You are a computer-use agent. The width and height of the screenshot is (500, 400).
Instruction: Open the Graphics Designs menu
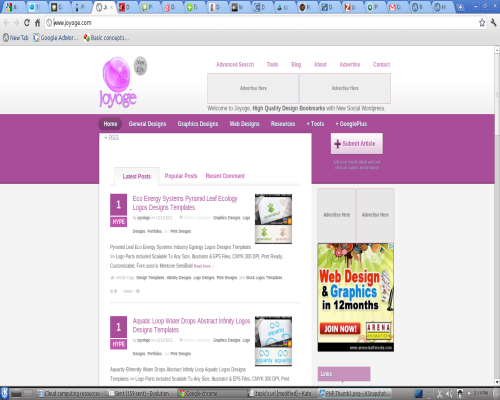click(198, 124)
